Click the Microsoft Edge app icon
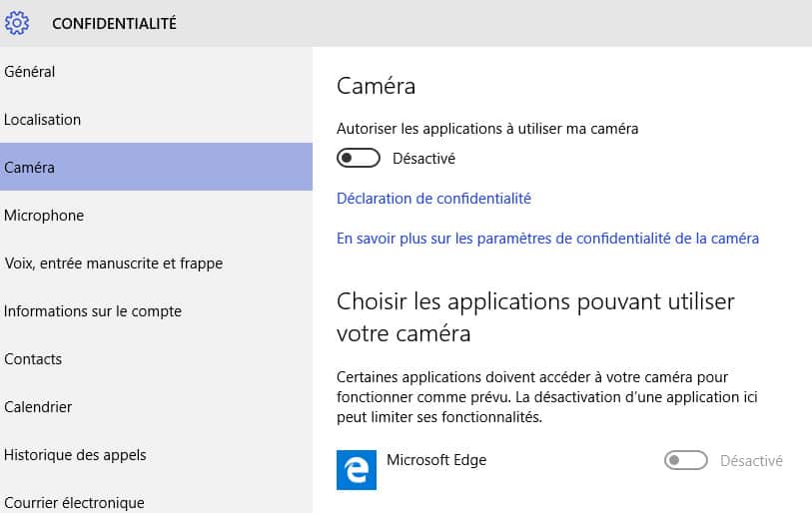 tap(357, 469)
